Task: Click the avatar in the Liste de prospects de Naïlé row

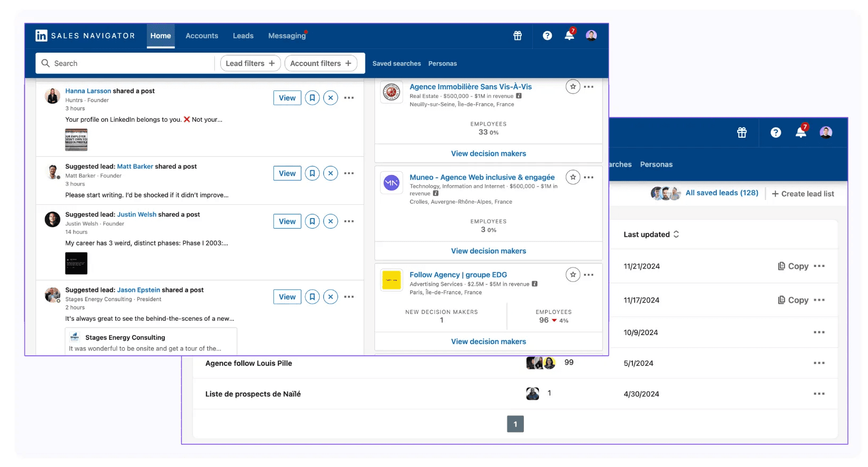Action: tap(532, 394)
